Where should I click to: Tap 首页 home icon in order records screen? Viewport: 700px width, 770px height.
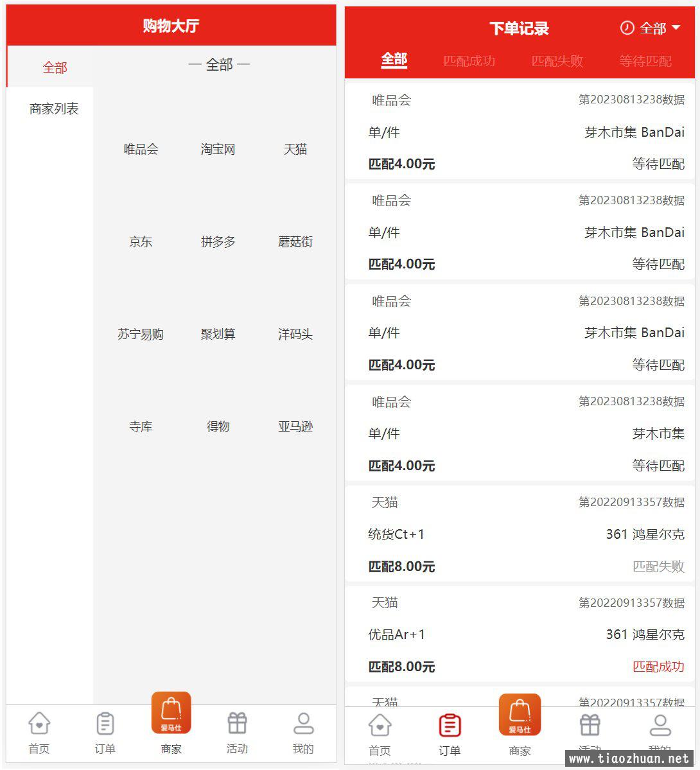coord(380,725)
